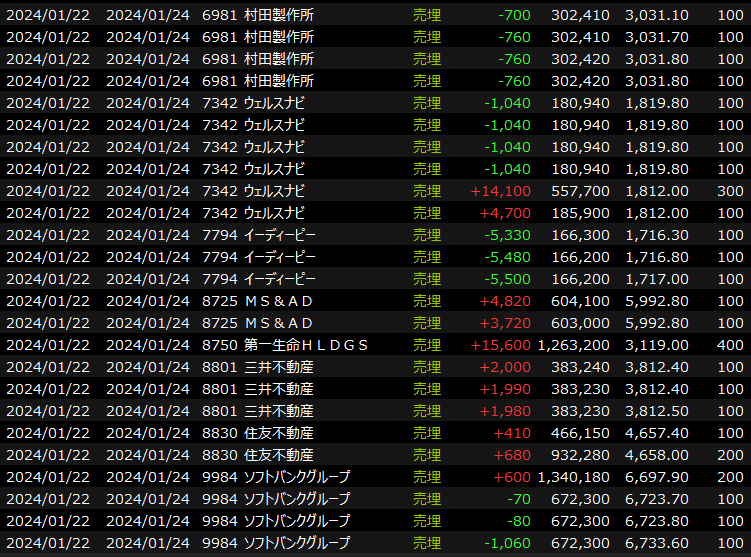Select the 住友不動産 amount 932,280 cell

pyautogui.click(x=580, y=455)
